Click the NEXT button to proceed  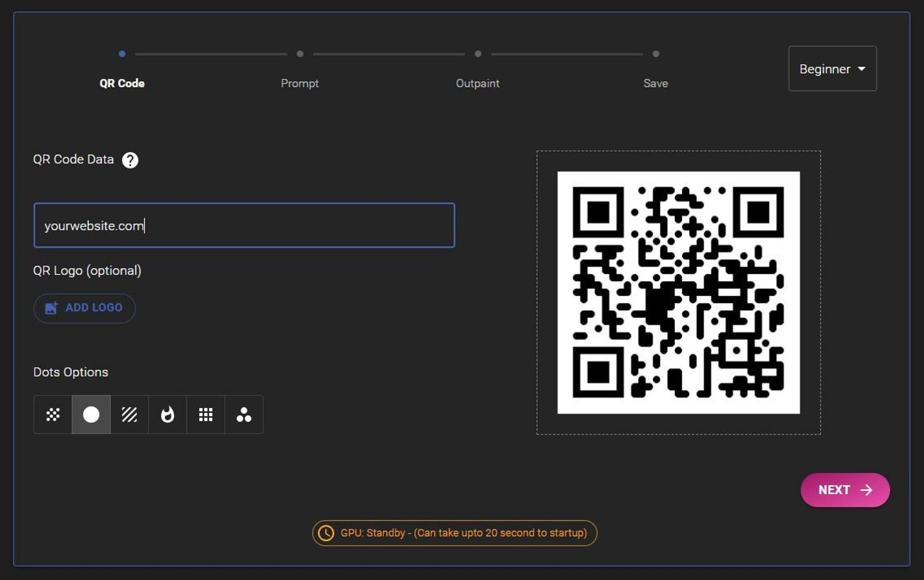tap(845, 490)
